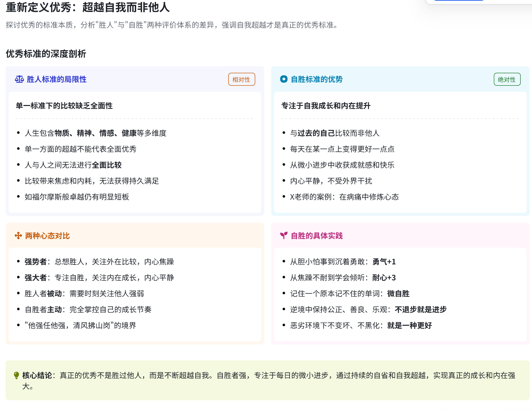
Task: Click the orange arrows icon beside 两种心态对比
Action: (x=18, y=236)
